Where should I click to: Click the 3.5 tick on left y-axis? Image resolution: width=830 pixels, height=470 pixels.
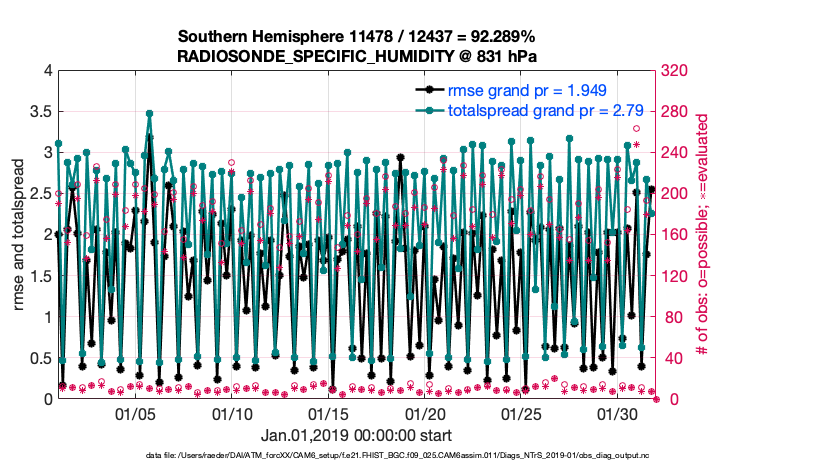38,112
